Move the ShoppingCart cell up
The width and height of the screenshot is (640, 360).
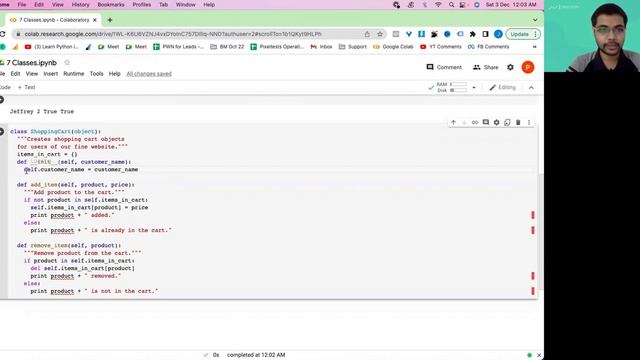pos(453,122)
